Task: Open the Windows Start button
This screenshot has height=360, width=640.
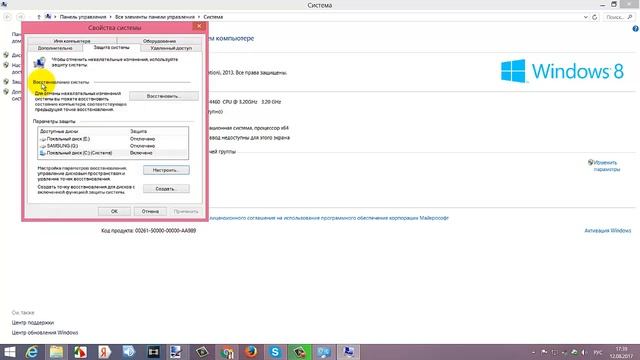Action: tap(9, 352)
